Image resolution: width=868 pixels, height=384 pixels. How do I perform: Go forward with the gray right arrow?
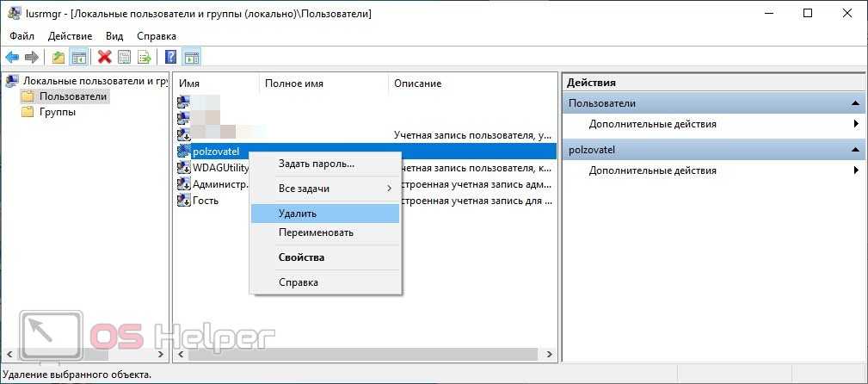coord(32,57)
